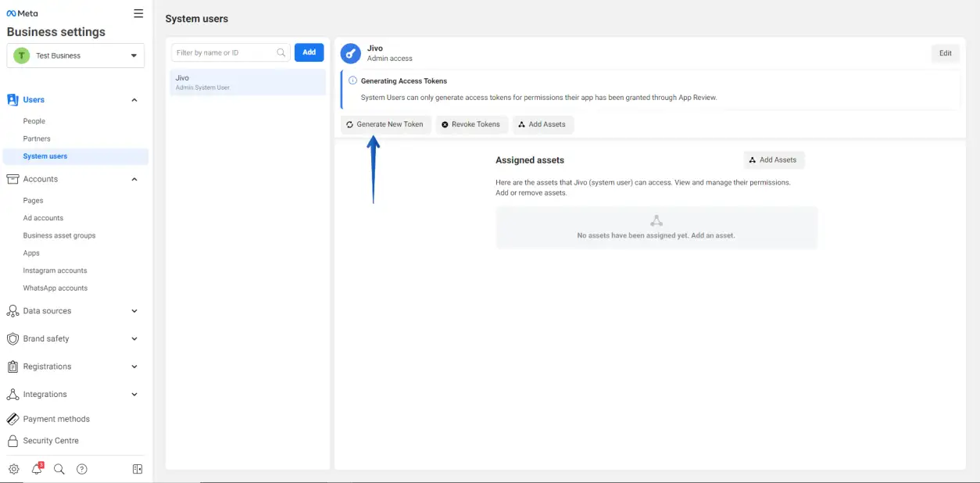This screenshot has height=483, width=980.
Task: Click the Filter by name or ID field
Action: (x=225, y=52)
